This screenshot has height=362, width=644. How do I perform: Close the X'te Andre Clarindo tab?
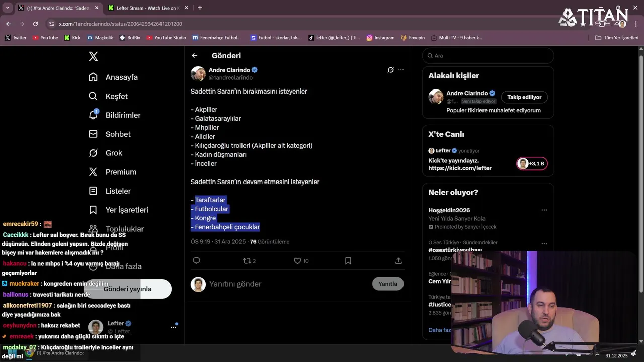coord(97,8)
